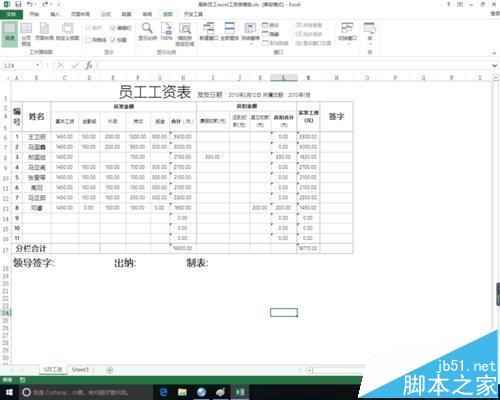Click the 员工工资表 title cell
Viewport: 500px width, 400px height.
tap(155, 92)
